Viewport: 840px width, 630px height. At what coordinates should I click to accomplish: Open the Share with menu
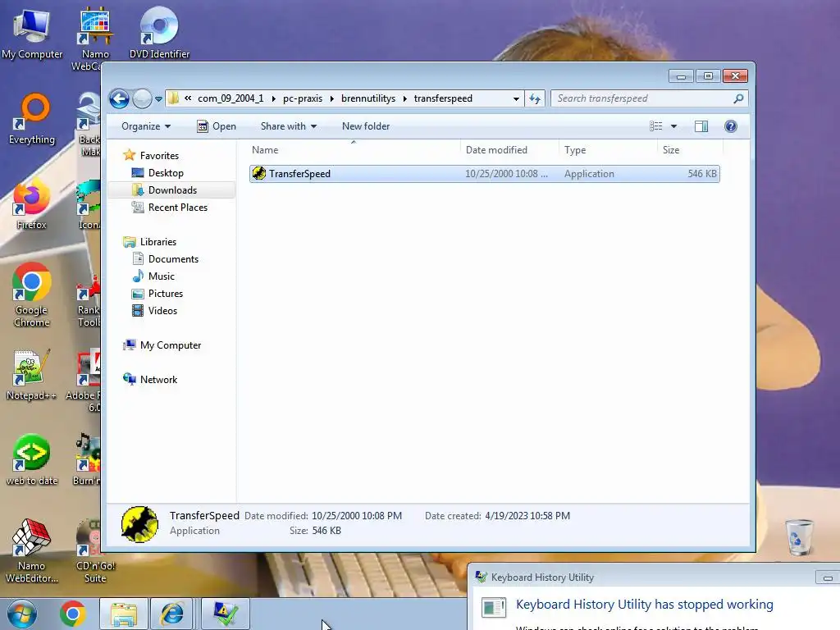click(288, 126)
